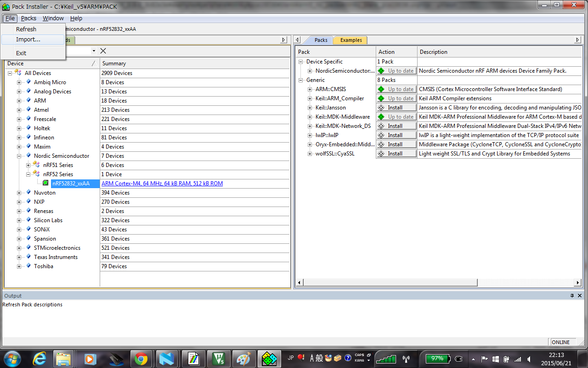588x368 pixels.
Task: Click the nRF52832_xxAA chip icon
Action: (x=45, y=183)
